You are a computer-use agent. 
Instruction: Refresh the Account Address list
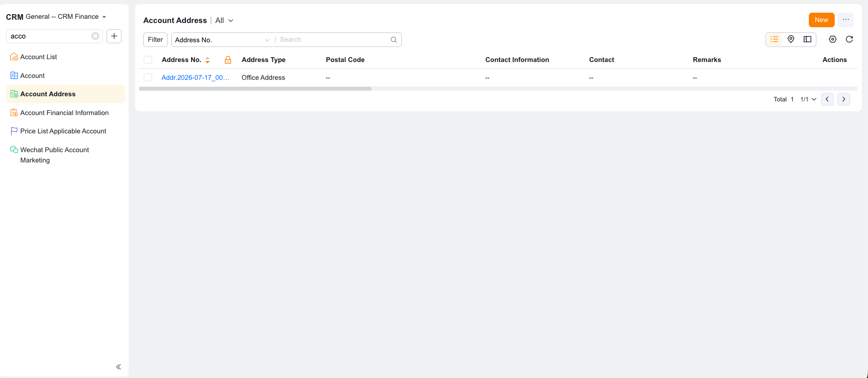tap(849, 39)
